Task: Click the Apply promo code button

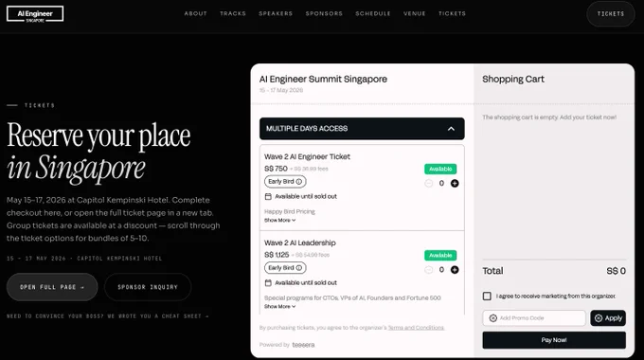Action: click(608, 318)
